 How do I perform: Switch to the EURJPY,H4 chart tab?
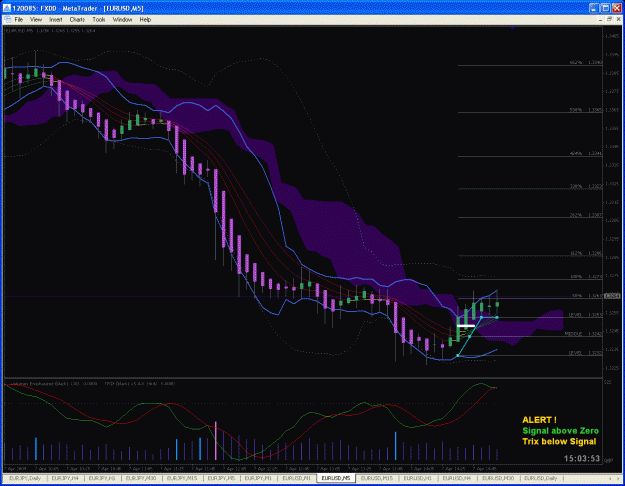pos(65,478)
